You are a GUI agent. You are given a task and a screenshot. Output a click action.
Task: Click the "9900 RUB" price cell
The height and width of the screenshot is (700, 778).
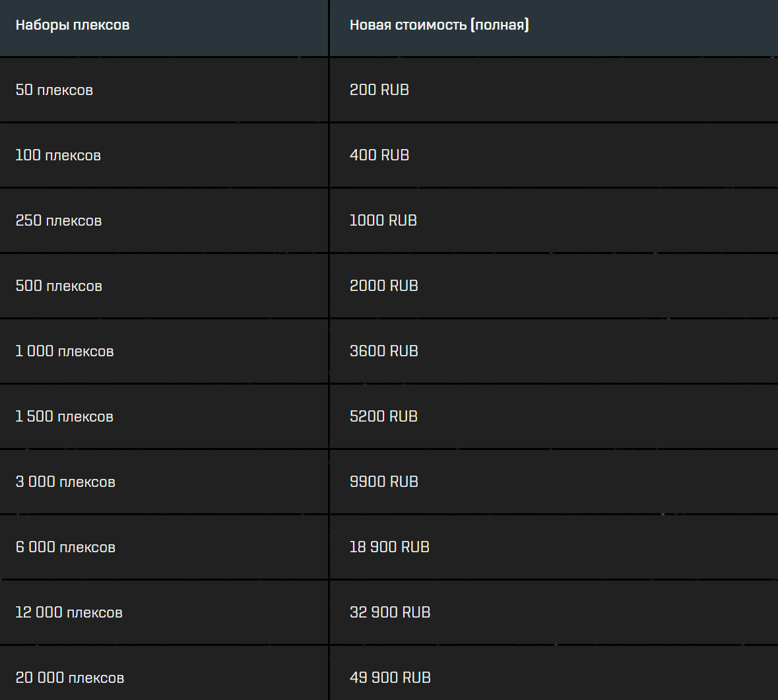point(384,482)
